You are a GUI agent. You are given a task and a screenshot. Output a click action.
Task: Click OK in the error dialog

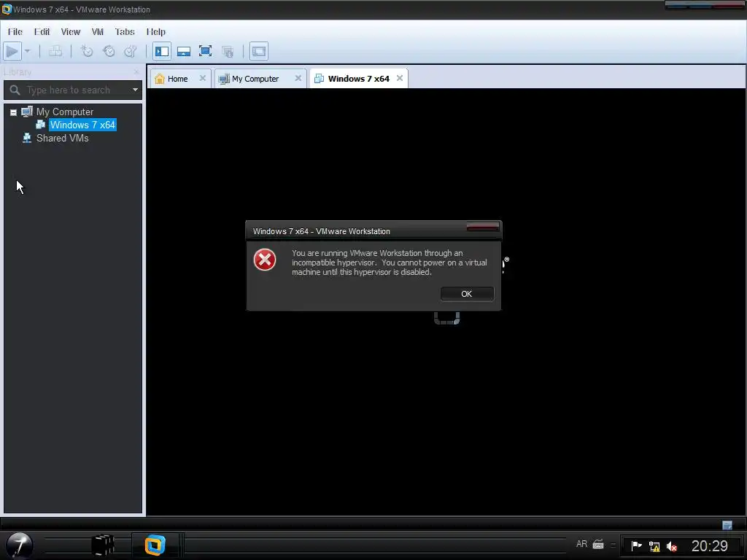coord(467,294)
